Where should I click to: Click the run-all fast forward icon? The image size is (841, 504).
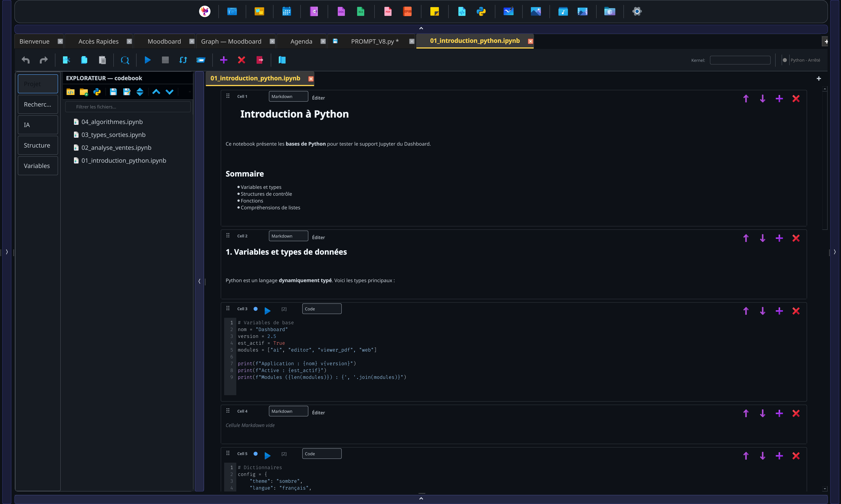(201, 60)
